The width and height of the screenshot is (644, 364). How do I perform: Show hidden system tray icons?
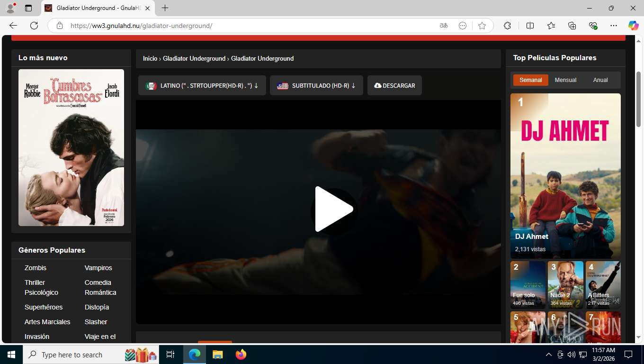point(549,355)
